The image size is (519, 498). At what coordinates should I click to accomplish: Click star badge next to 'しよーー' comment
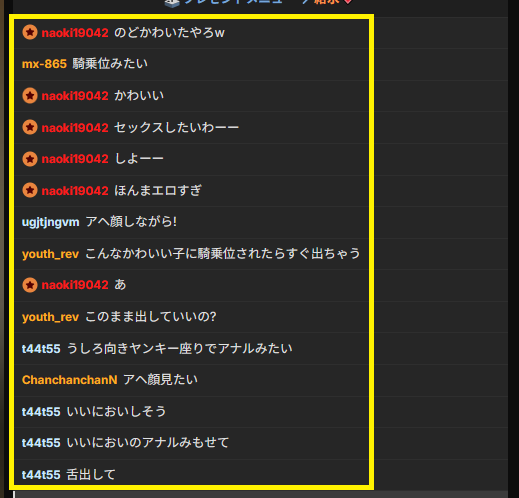(x=30, y=159)
